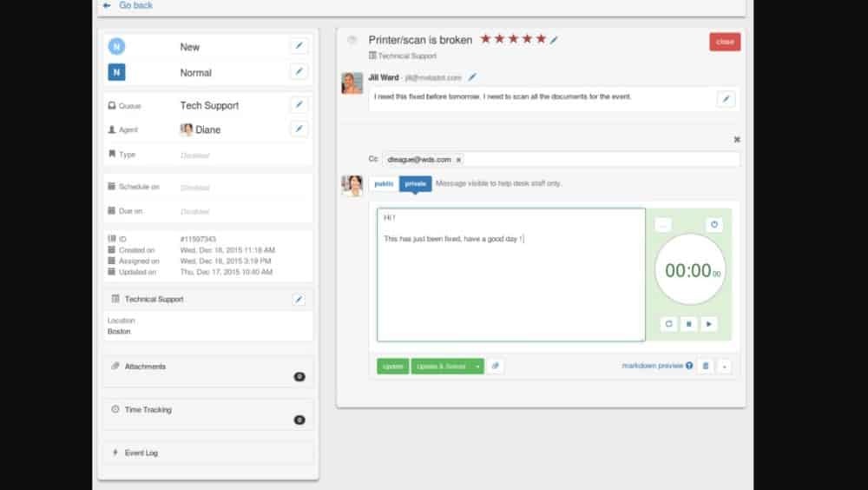868x490 pixels.
Task: Stop the timer with stop button
Action: point(689,324)
